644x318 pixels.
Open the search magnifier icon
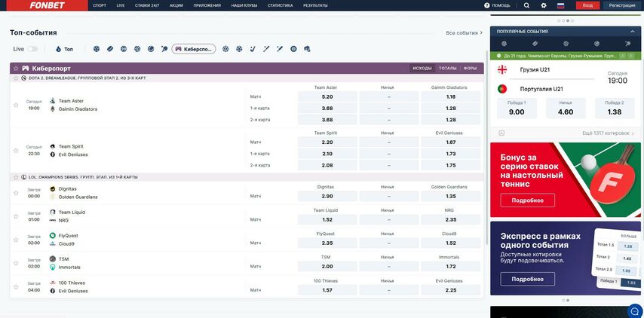526,5
